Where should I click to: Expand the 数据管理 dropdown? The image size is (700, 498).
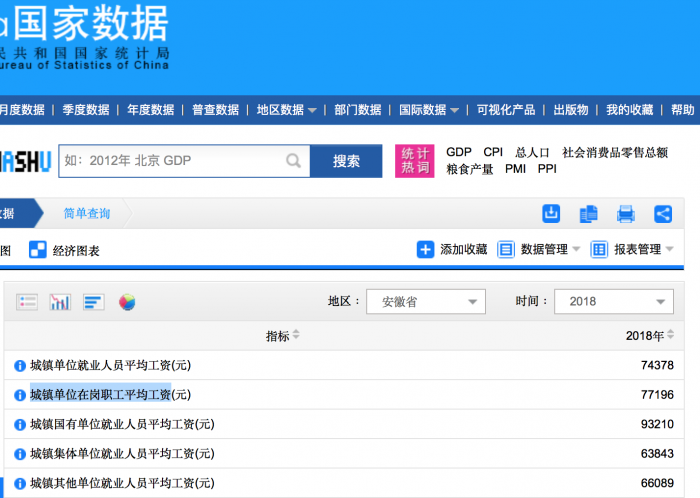coord(538,249)
